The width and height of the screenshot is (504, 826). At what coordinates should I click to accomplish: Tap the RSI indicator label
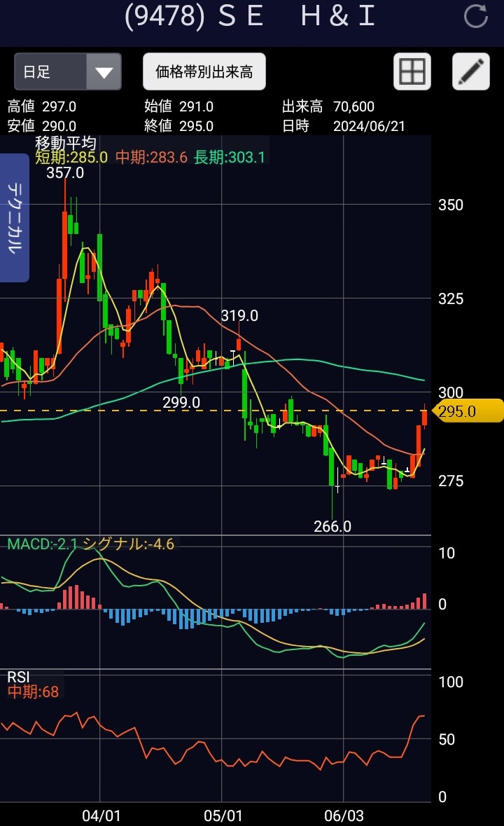point(18,676)
